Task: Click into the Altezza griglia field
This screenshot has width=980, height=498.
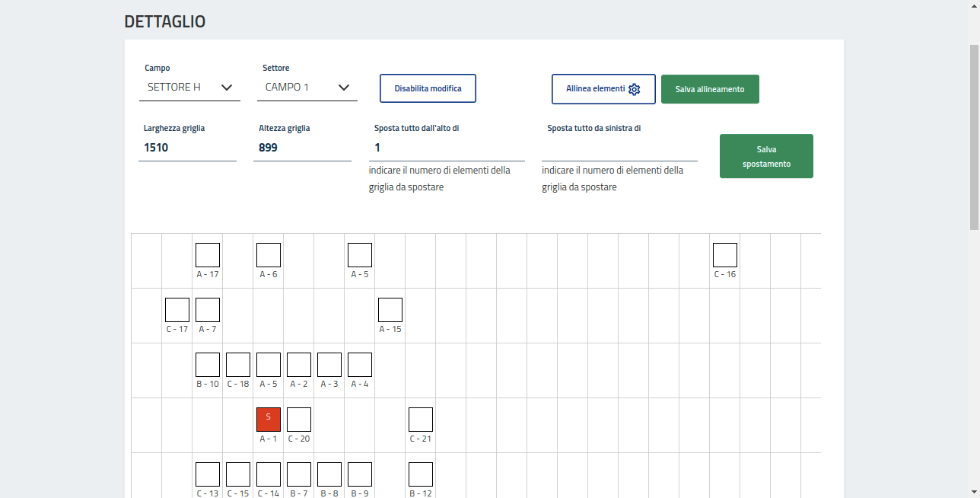Action: pyautogui.click(x=302, y=148)
